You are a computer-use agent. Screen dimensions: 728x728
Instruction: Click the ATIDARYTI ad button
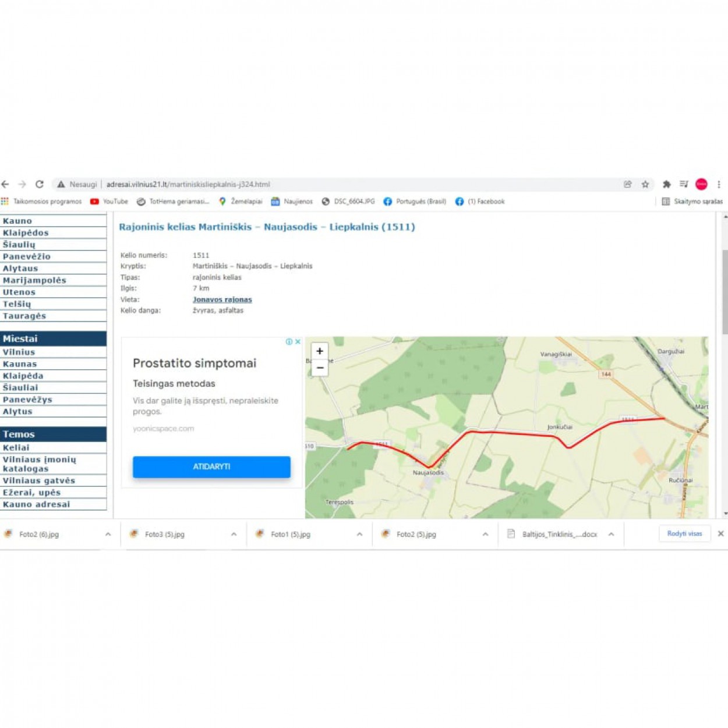(x=211, y=467)
